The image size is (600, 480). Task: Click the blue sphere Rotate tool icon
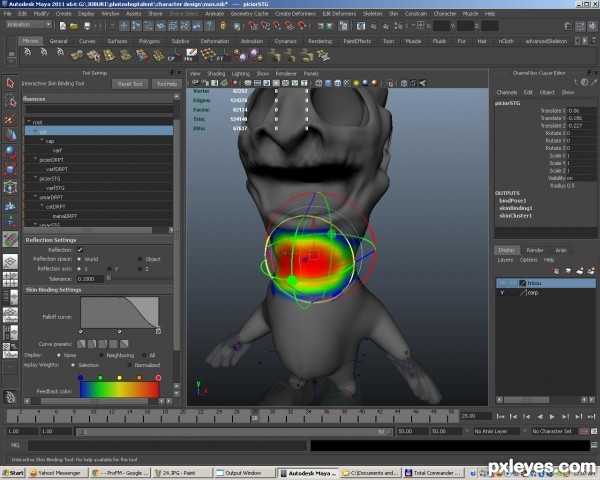point(10,152)
